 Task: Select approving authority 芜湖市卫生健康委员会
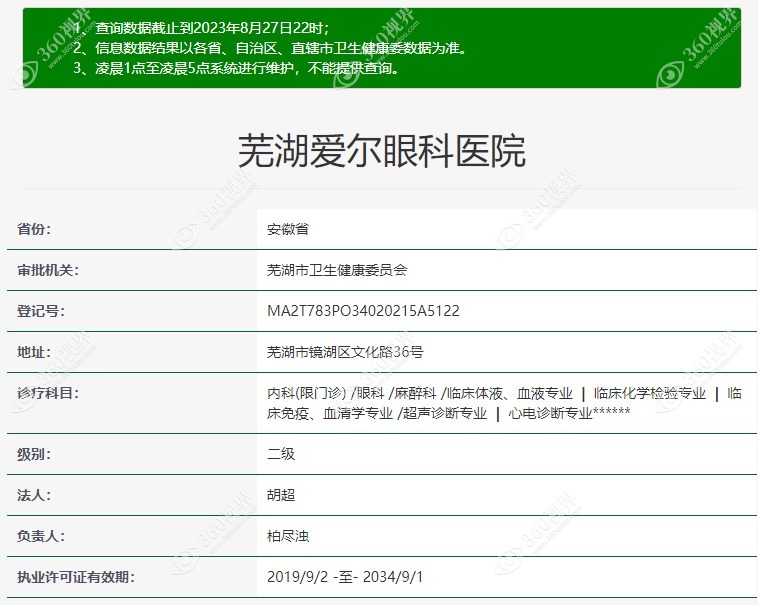337,270
